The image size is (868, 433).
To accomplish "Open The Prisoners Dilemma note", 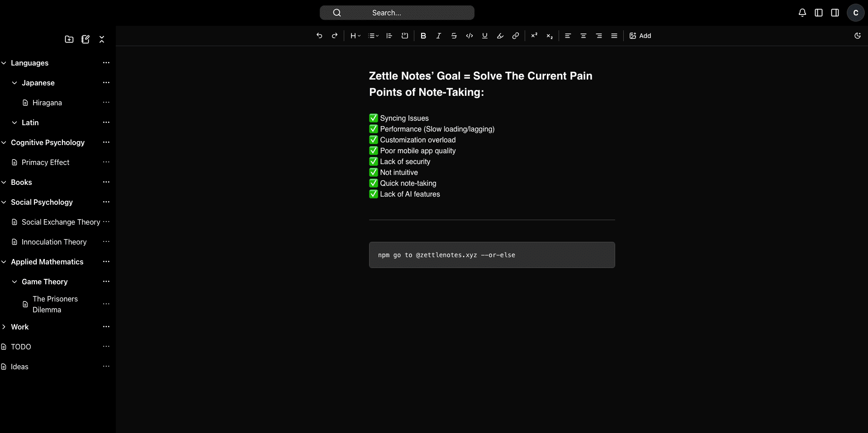I will point(55,304).
